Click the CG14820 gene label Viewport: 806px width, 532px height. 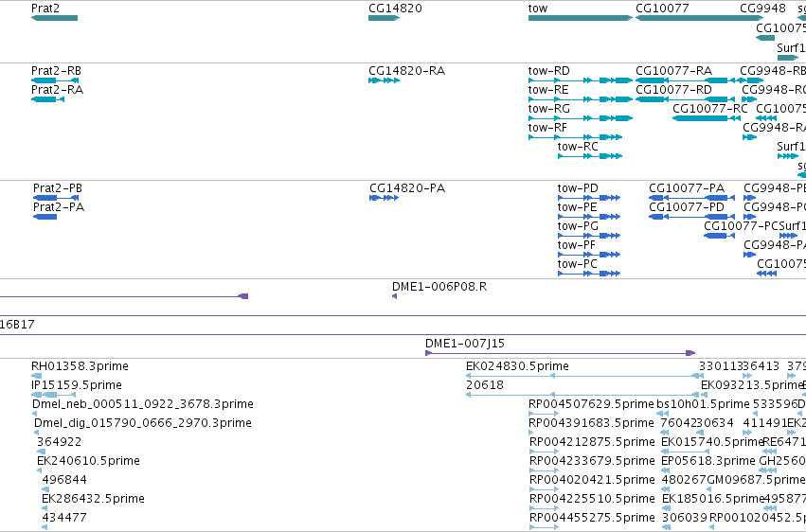pyautogui.click(x=395, y=9)
